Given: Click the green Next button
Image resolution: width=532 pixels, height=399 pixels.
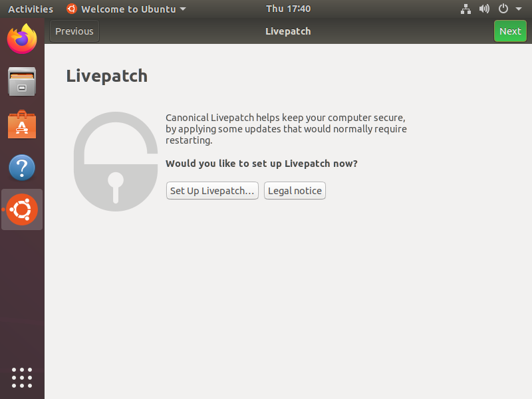Looking at the screenshot, I should click(510, 31).
